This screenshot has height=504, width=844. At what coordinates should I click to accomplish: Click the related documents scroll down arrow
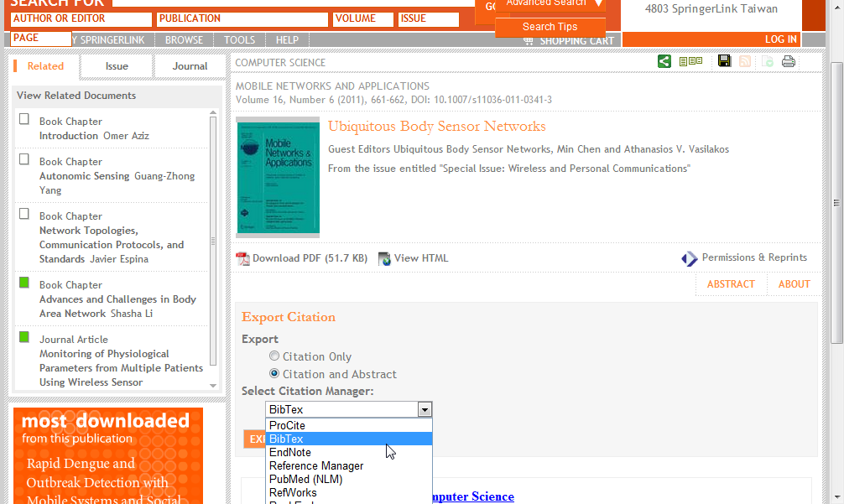pos(213,386)
